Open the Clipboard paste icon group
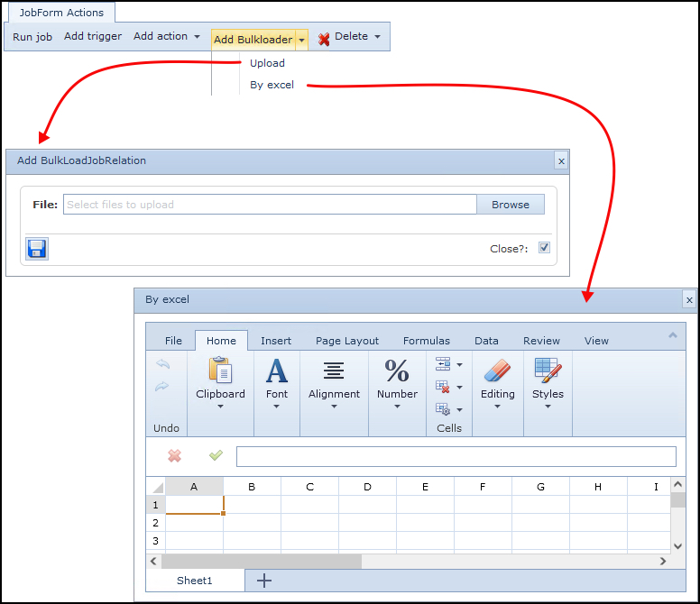Screen dimensions: 700x604 [x=220, y=370]
